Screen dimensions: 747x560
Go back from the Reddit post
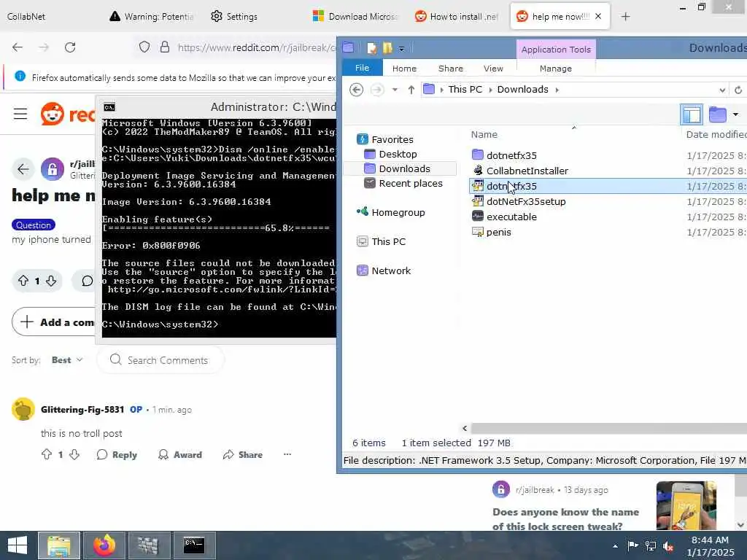[23, 169]
